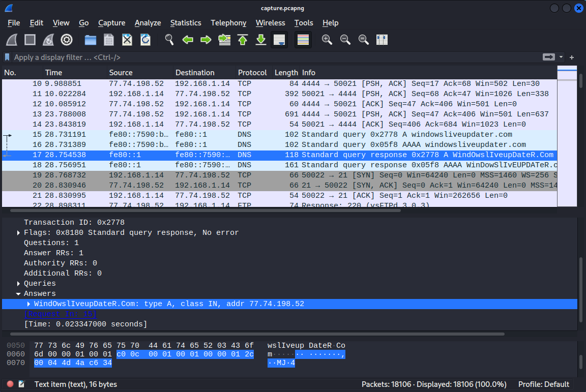Open recent display filters dropdown
The image size is (586, 392).
(x=561, y=57)
